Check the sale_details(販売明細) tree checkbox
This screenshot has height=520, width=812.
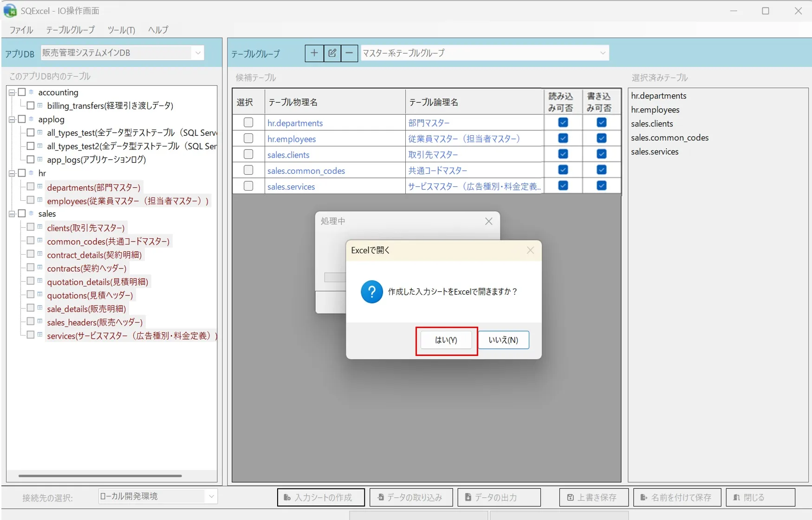point(31,308)
